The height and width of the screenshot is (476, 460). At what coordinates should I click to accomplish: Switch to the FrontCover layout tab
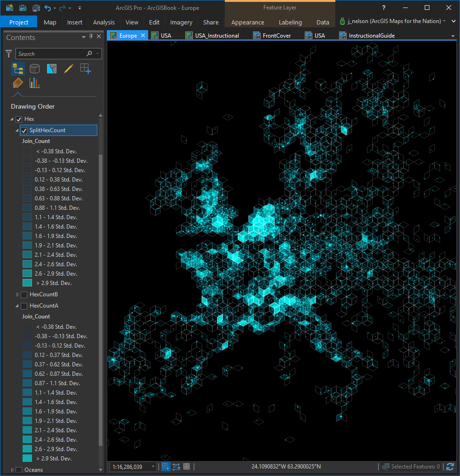point(277,36)
